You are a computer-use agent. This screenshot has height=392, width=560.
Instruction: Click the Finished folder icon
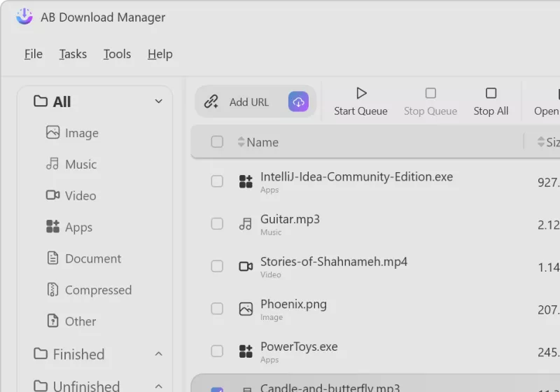[x=41, y=353]
